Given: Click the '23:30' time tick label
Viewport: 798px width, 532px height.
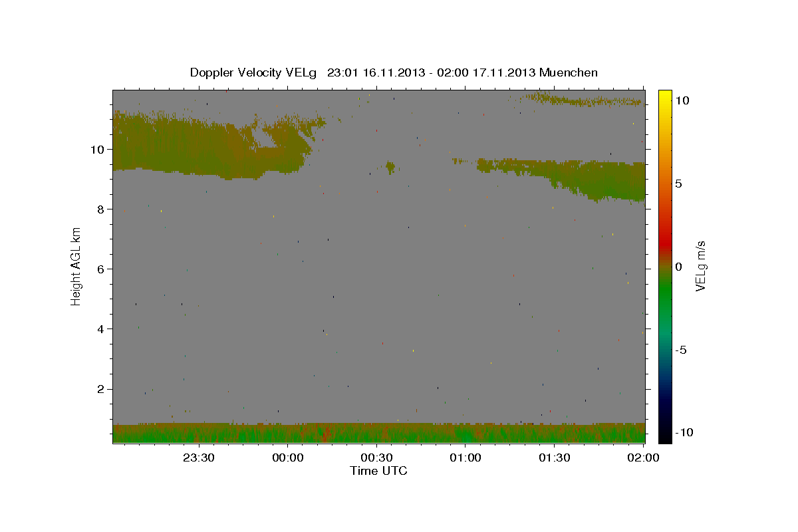Looking at the screenshot, I should 198,458.
